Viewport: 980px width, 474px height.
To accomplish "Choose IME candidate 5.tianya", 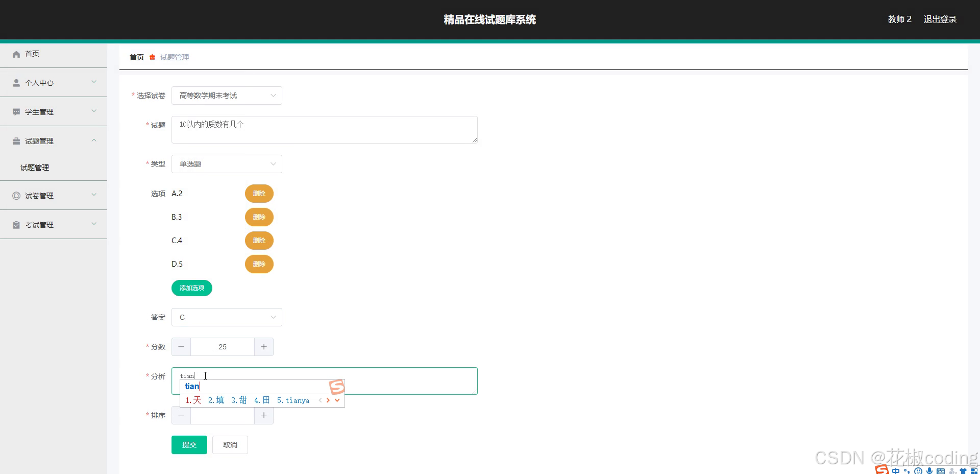I will click(293, 400).
